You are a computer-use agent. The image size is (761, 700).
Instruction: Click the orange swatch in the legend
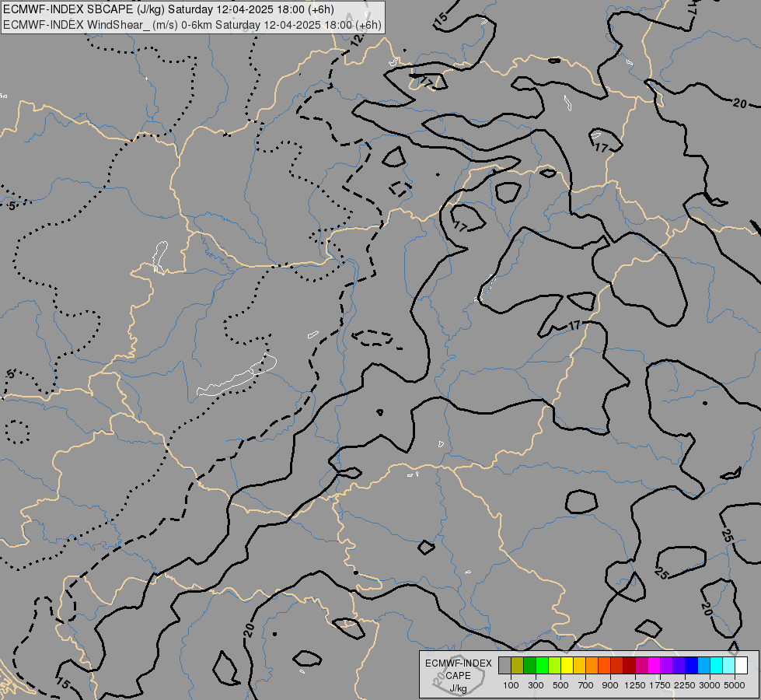click(x=592, y=665)
